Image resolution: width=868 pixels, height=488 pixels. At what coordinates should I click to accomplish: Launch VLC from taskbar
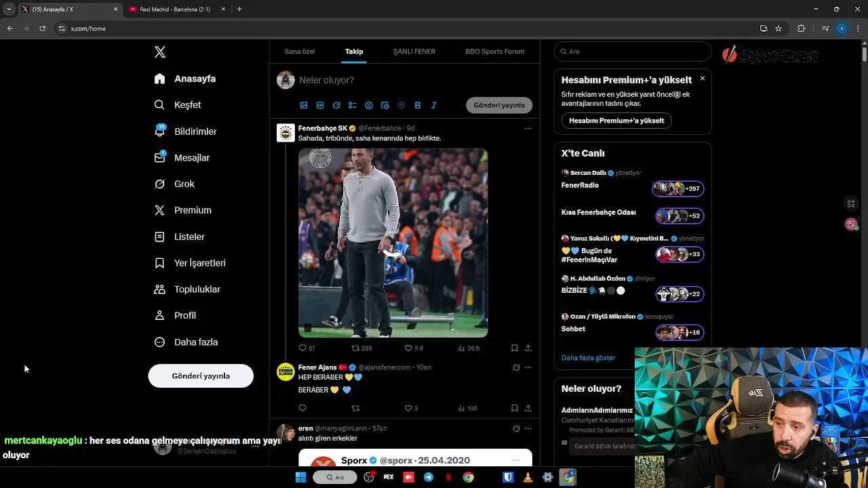[x=528, y=477]
